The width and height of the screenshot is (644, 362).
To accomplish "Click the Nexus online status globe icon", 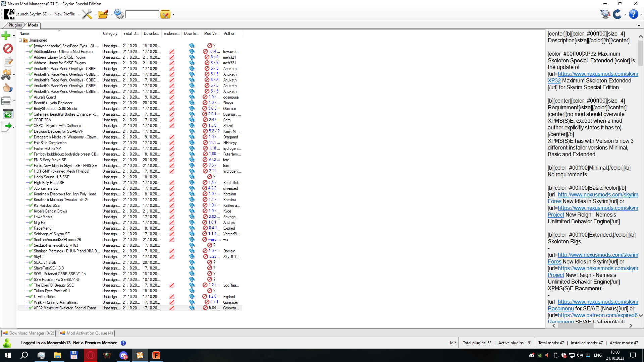I will pyautogui.click(x=605, y=14).
